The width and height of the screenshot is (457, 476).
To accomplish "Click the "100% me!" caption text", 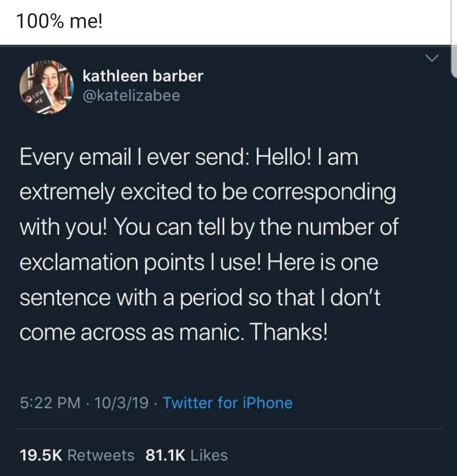I will (60, 22).
